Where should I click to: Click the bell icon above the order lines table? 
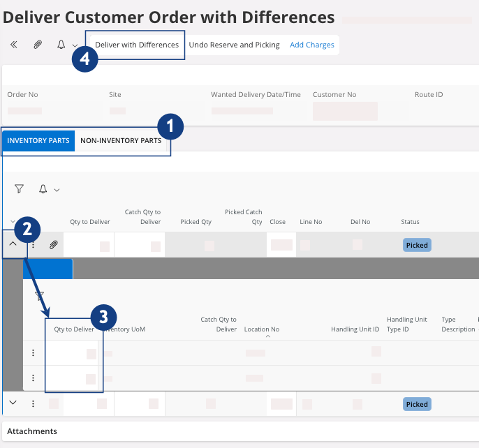43,189
